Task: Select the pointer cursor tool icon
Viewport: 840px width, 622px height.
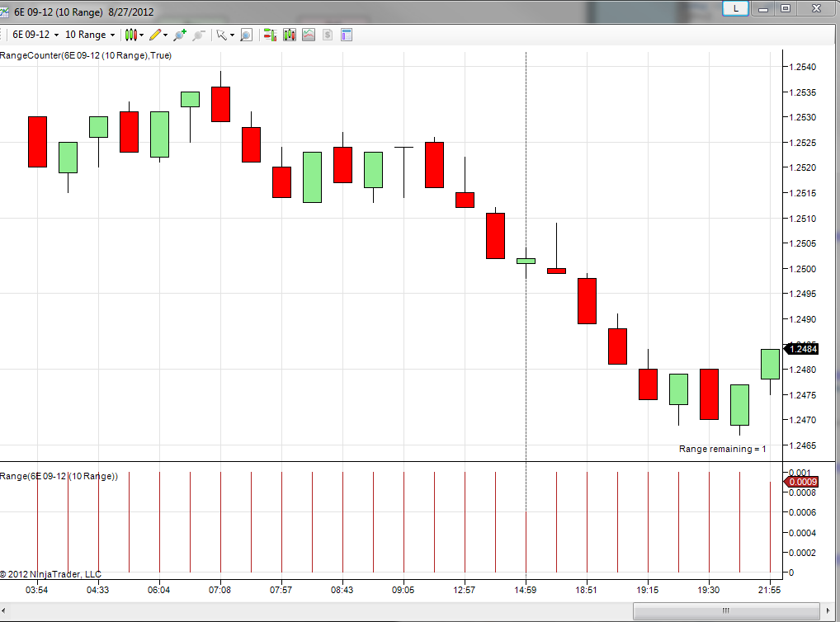Action: coord(221,35)
